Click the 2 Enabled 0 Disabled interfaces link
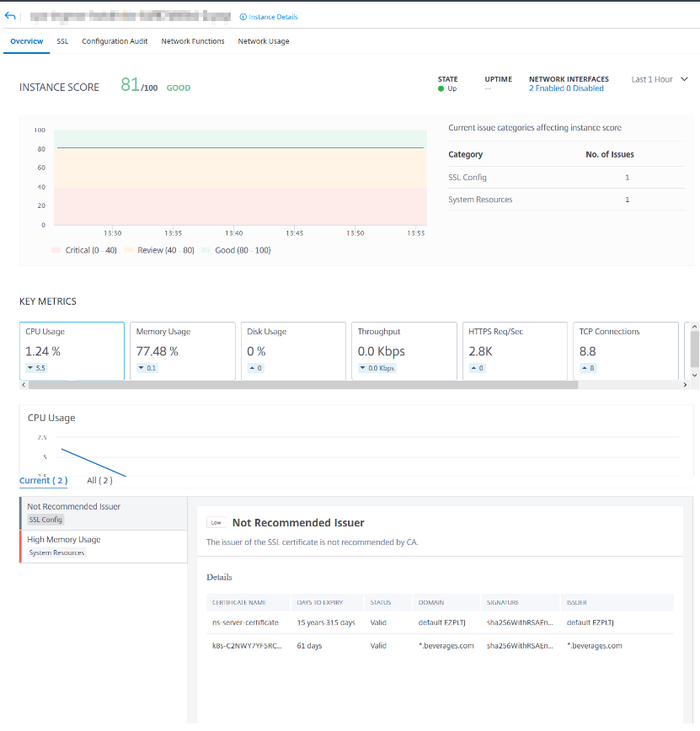 click(x=566, y=88)
